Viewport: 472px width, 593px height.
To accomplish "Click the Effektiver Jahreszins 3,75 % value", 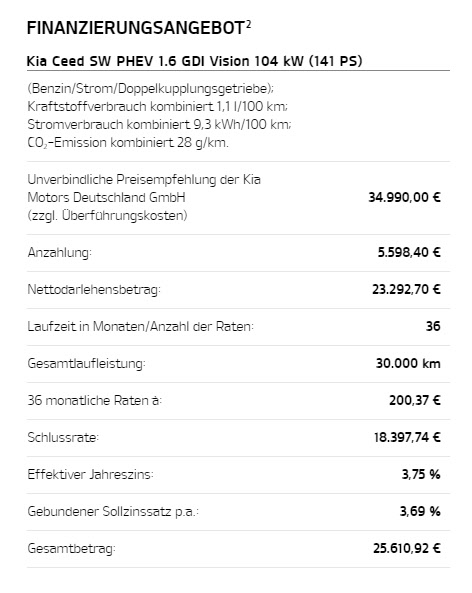I will (421, 474).
